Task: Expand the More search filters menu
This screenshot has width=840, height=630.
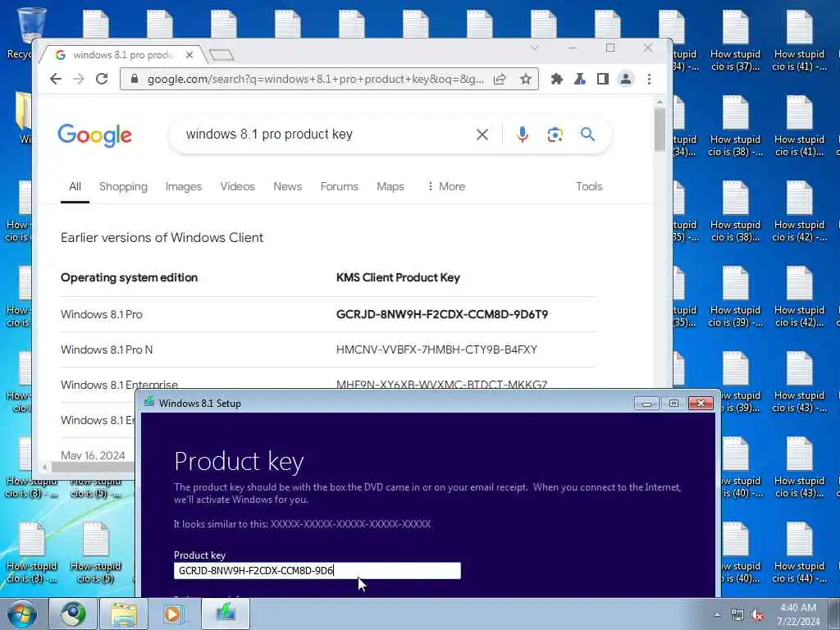Action: click(446, 186)
